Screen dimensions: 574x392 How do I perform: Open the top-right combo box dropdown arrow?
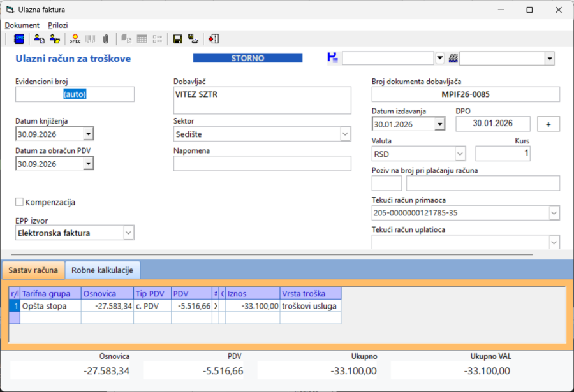[550, 58]
